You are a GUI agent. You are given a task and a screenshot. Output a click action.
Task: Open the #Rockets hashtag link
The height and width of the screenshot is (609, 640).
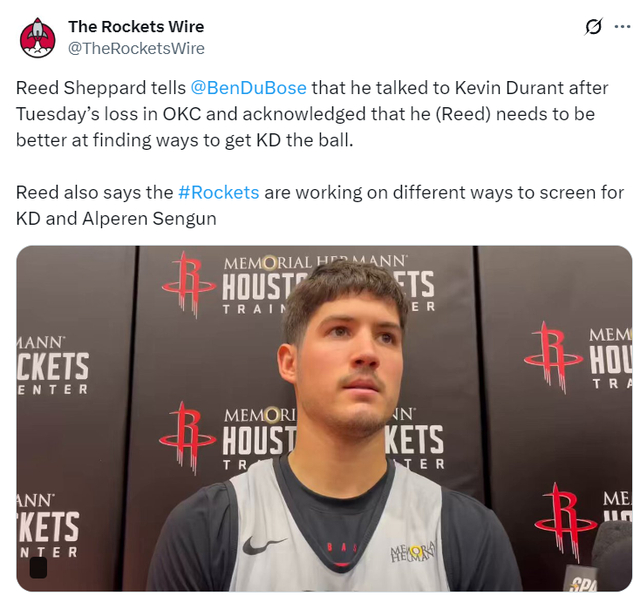coord(219,193)
